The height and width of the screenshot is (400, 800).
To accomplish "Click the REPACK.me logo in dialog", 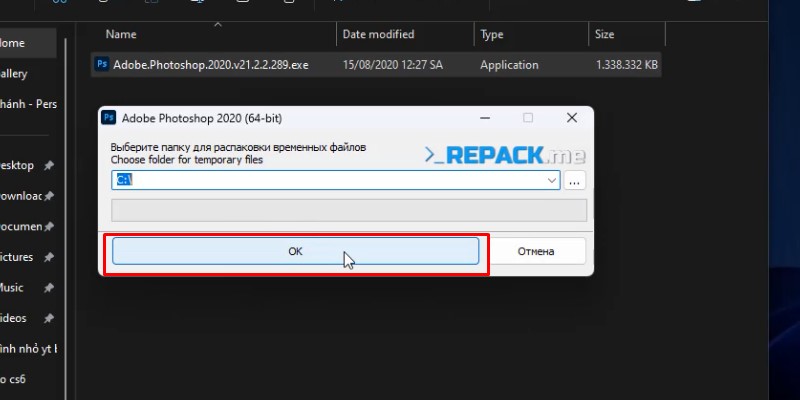I will pyautogui.click(x=505, y=155).
